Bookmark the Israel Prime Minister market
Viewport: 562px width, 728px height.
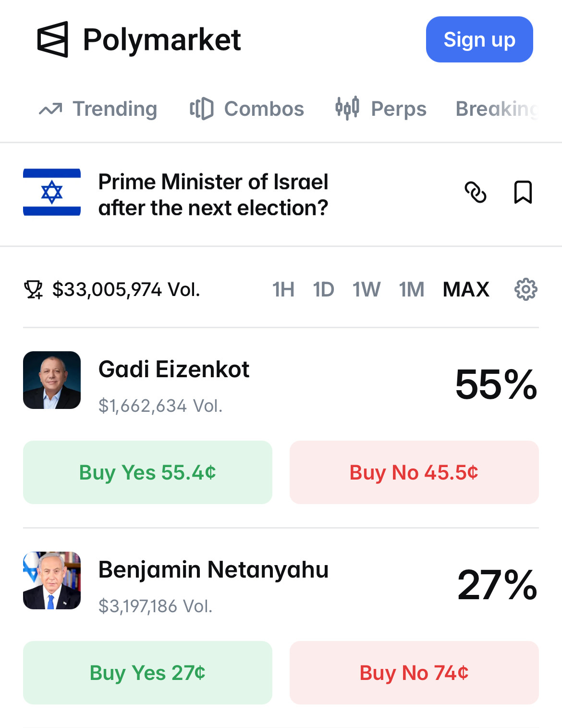tap(523, 192)
